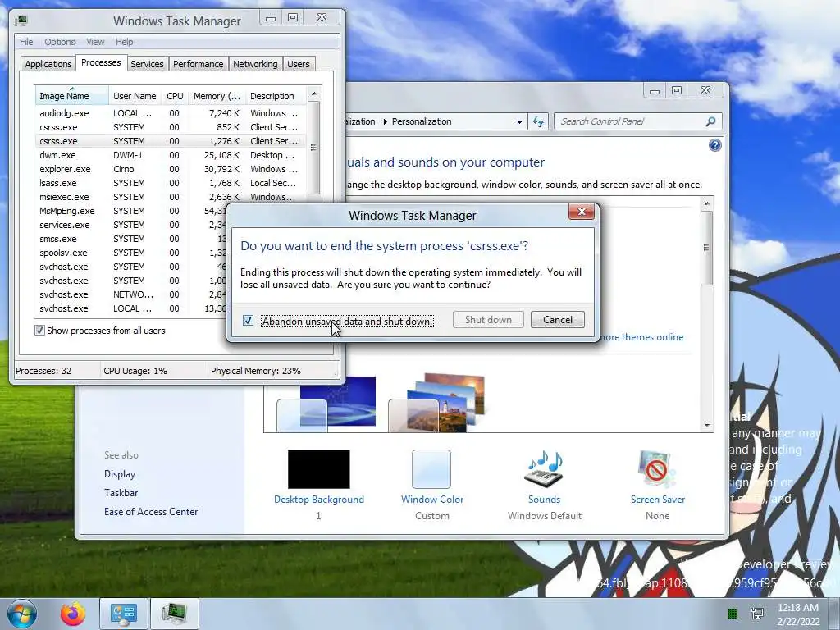The width and height of the screenshot is (840, 630).
Task: Select the smss.exe process row
Action: [131, 239]
